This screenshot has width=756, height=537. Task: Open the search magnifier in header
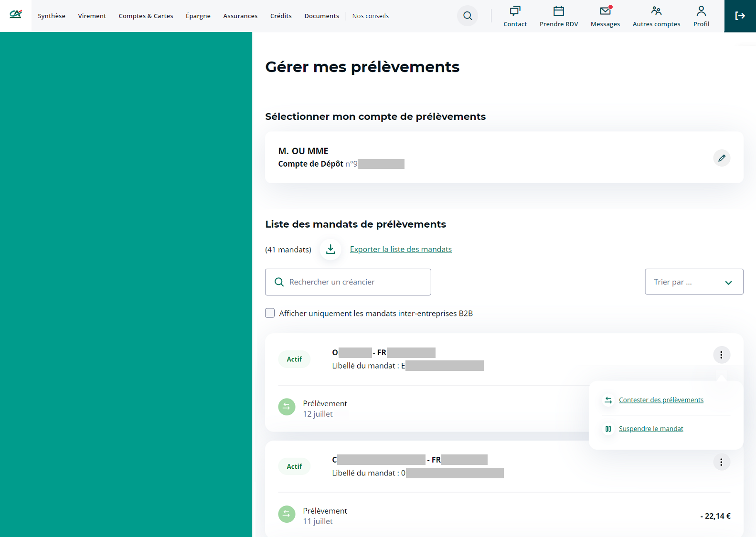(x=468, y=16)
